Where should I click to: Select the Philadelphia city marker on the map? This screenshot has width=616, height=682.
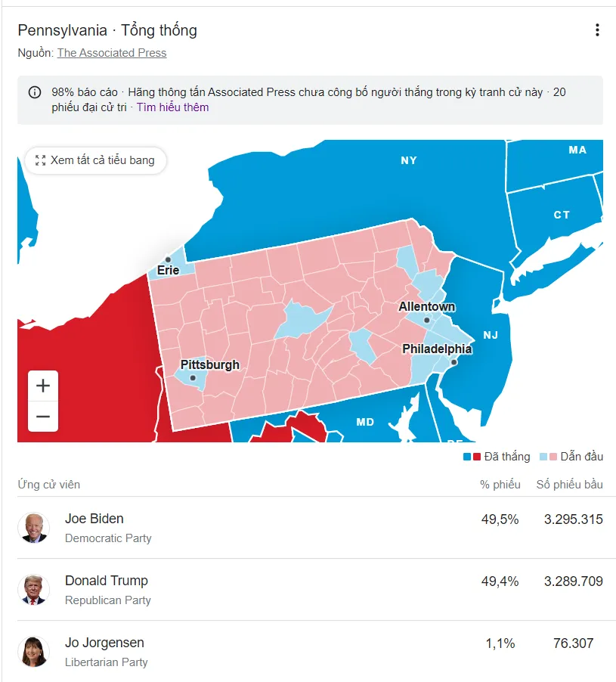pos(453,362)
